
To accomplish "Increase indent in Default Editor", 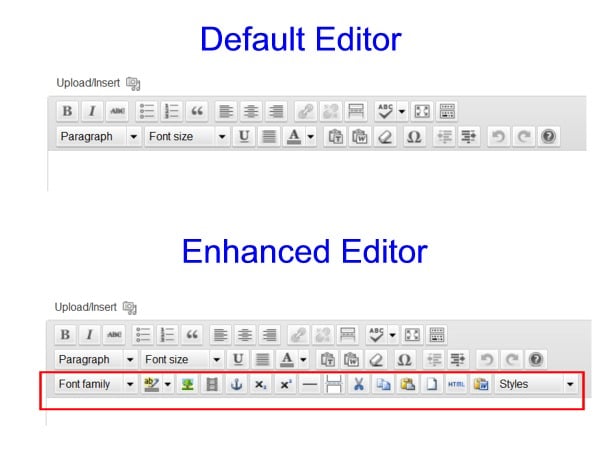I will (468, 136).
